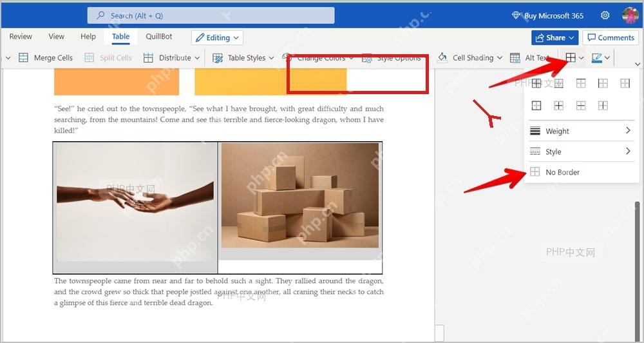Click the Alt Text button label
644x343 pixels.
[x=537, y=58]
